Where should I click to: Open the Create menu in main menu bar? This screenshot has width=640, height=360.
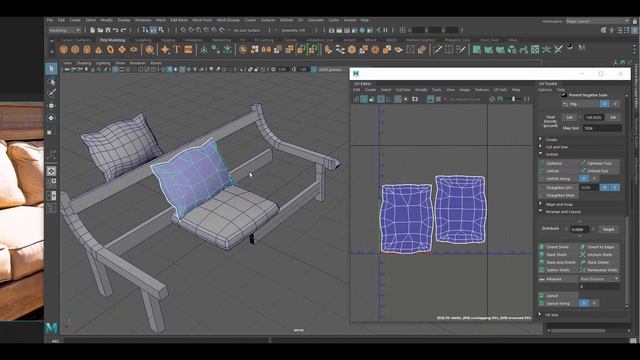pos(75,20)
